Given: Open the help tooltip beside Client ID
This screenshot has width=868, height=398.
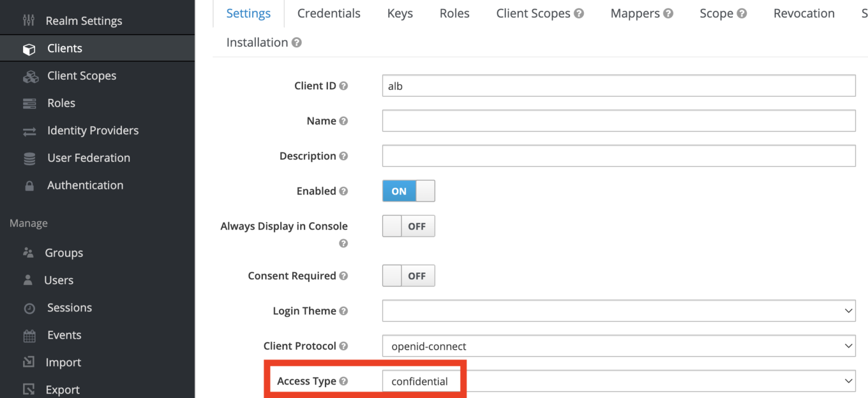Looking at the screenshot, I should (344, 85).
